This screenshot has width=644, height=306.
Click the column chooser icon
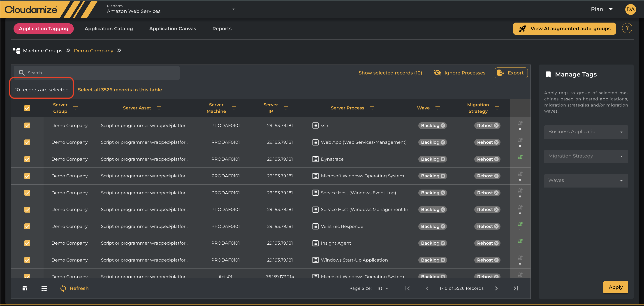25,288
